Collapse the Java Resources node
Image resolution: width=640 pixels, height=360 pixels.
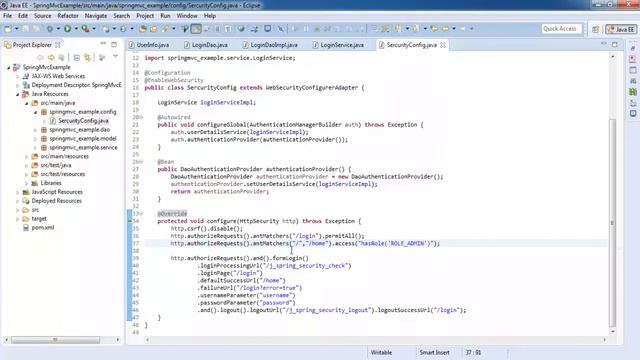[x=18, y=94]
